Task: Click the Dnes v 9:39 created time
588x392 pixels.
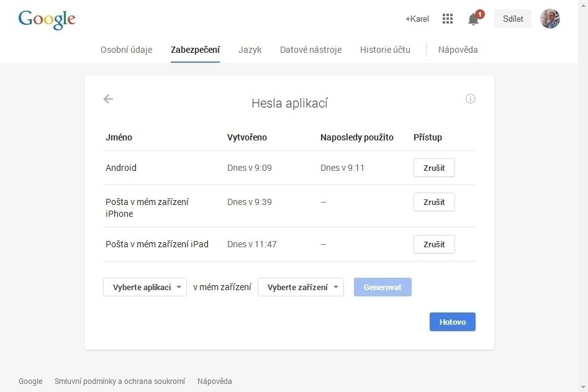Action: (250, 202)
